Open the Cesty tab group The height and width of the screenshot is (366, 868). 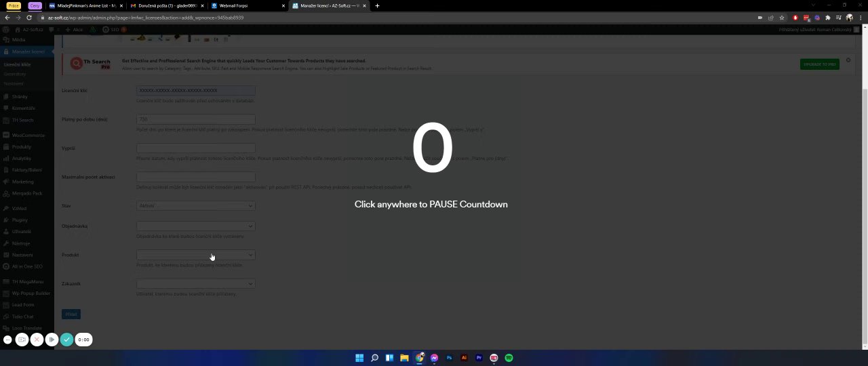click(x=35, y=5)
